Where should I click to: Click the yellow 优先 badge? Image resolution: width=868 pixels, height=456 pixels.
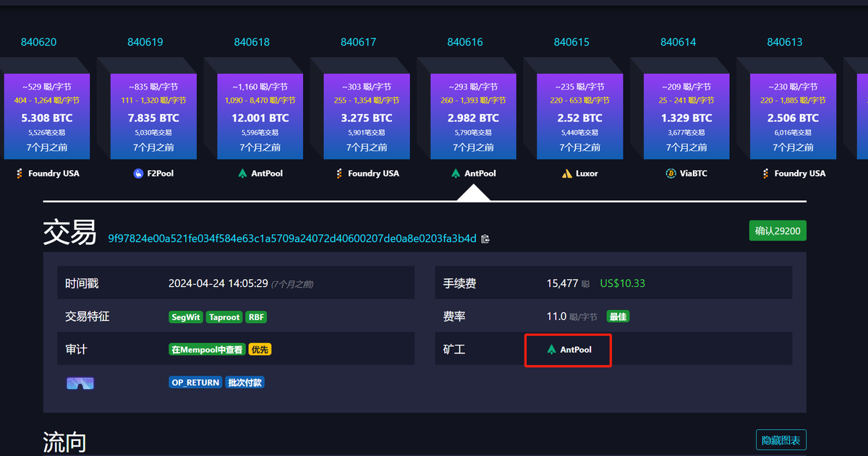point(260,350)
